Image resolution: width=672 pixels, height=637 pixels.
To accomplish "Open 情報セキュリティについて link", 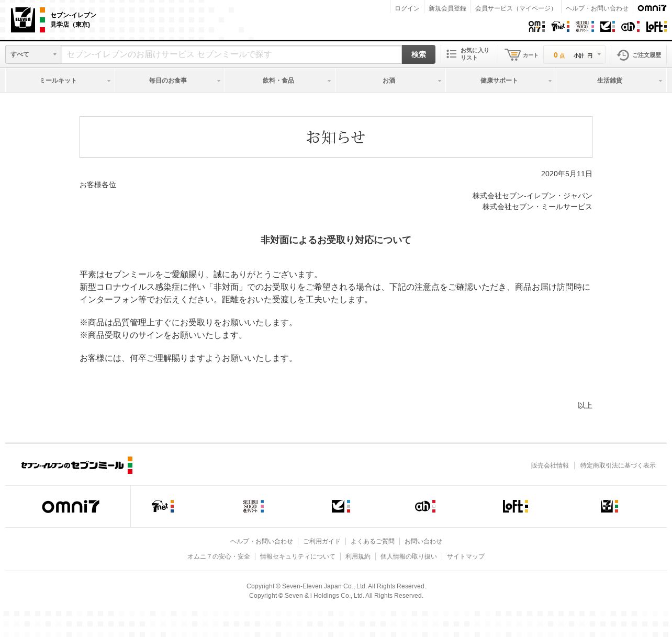I will [x=298, y=556].
